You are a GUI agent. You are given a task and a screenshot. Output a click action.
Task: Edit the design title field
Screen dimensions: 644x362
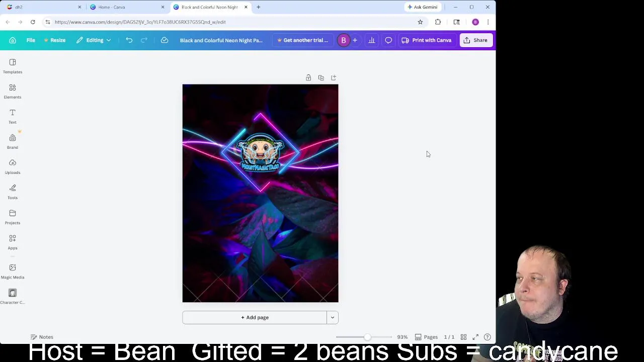[221, 40]
